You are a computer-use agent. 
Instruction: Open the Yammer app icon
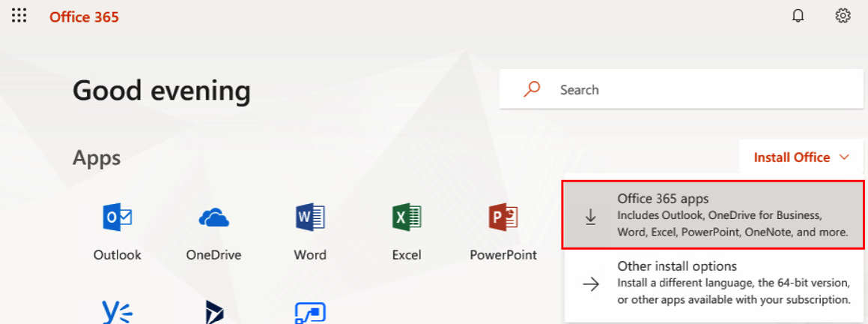(118, 312)
